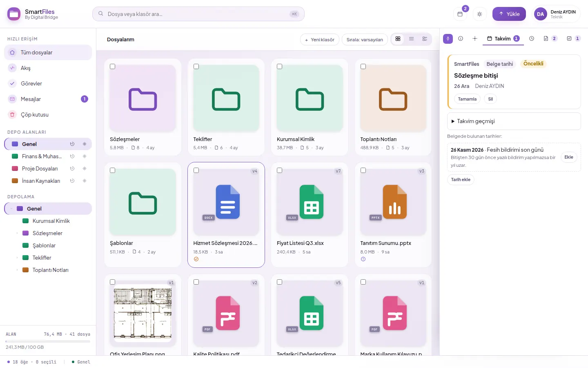Open settings gear for İnsan Kaynakları
588x368 pixels.
point(85,181)
